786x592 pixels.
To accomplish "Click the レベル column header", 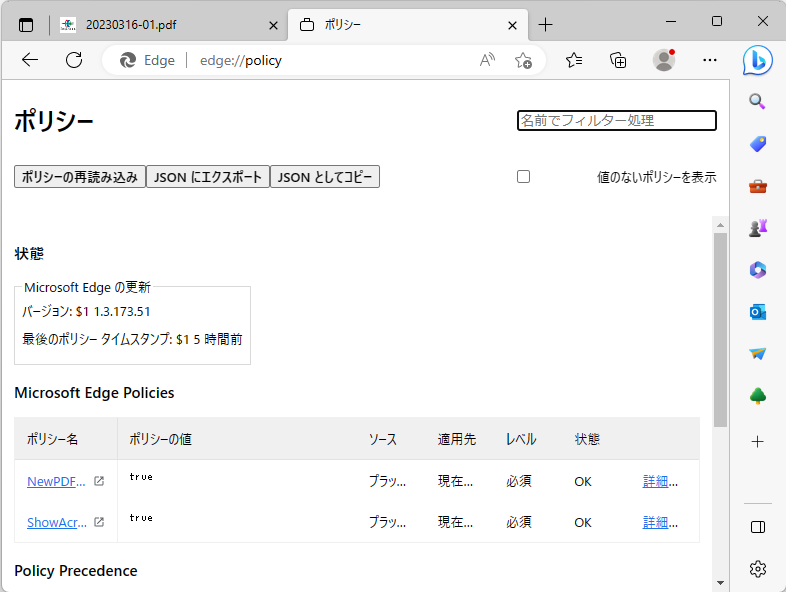I will [521, 440].
